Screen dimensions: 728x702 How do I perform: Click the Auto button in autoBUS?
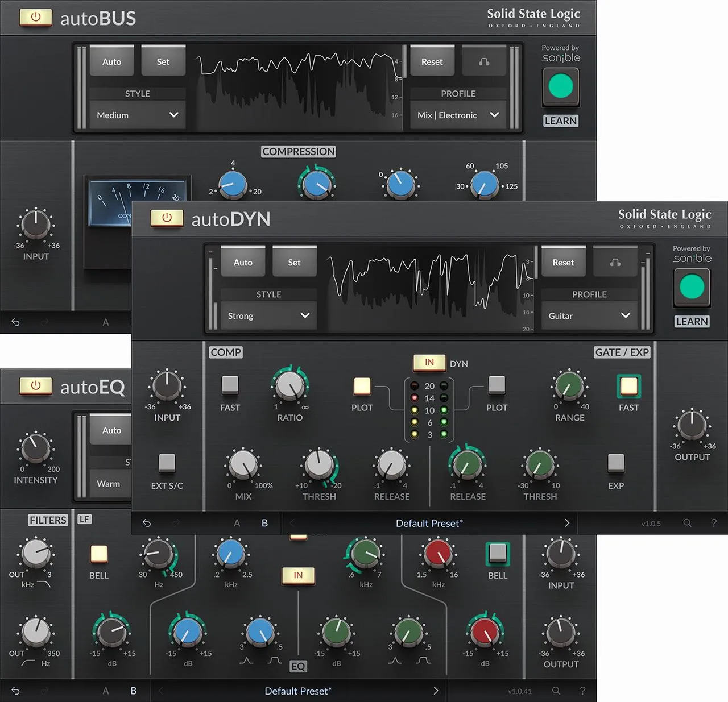click(x=111, y=61)
